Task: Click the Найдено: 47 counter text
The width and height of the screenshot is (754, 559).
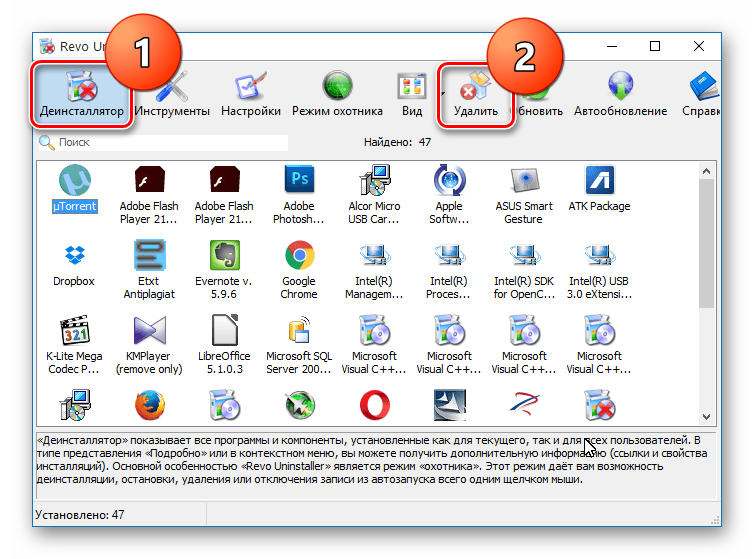Action: [x=397, y=142]
